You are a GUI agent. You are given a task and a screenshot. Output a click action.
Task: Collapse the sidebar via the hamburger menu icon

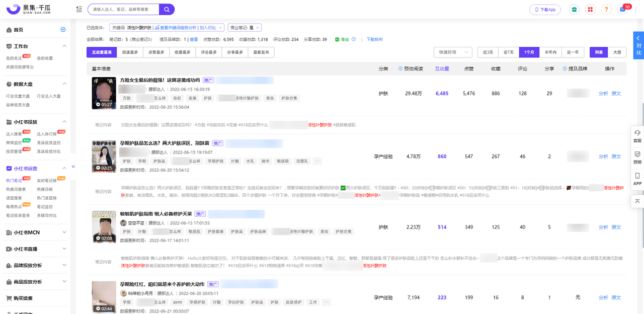click(x=79, y=9)
